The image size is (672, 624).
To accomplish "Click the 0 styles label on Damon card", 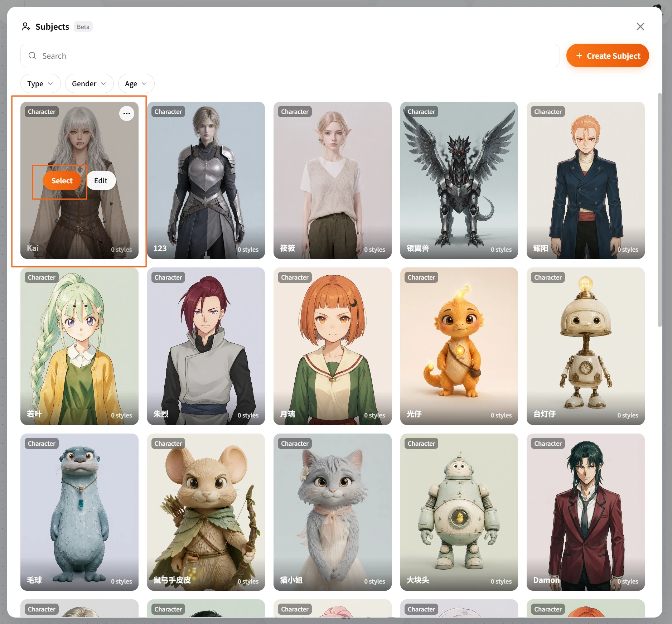I will coord(628,581).
